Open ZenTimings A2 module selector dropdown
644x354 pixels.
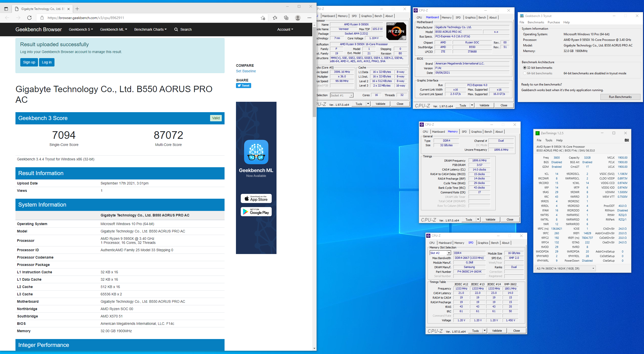click(565, 268)
